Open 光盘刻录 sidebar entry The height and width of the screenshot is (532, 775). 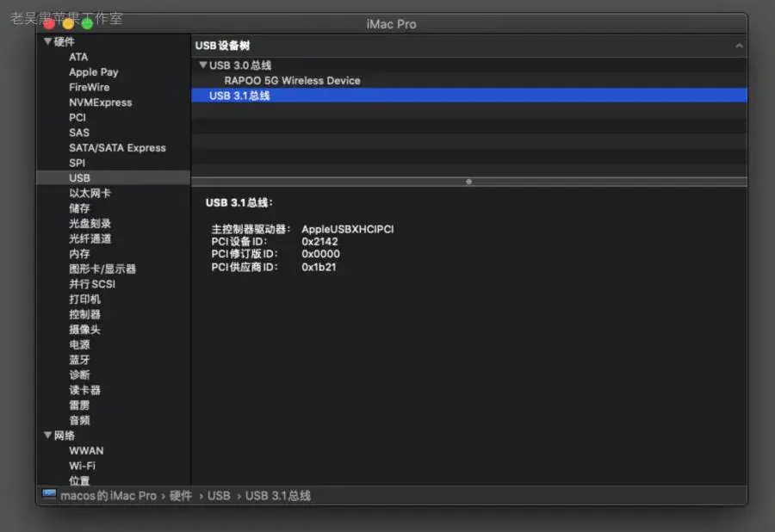[90, 223]
